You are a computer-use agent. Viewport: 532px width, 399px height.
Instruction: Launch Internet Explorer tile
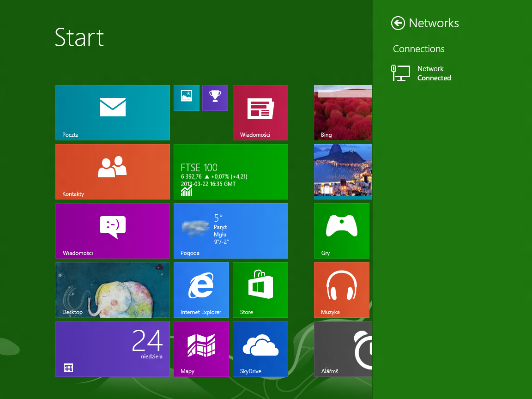pos(201,290)
